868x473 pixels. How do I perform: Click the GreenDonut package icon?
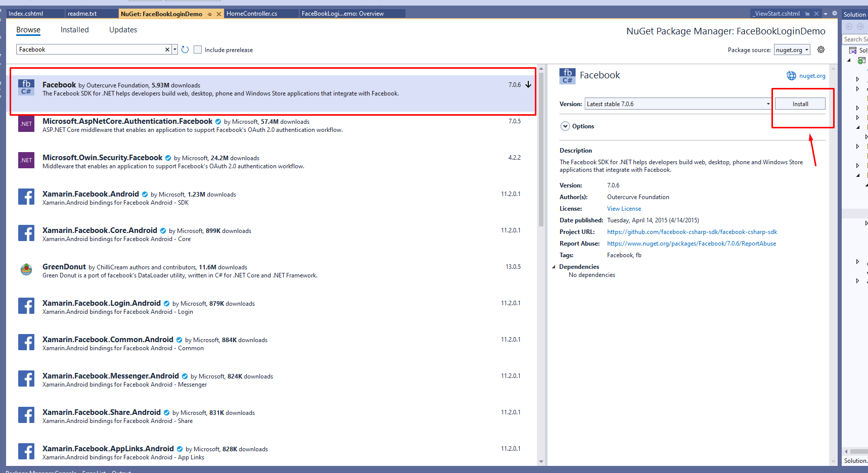tap(26, 269)
